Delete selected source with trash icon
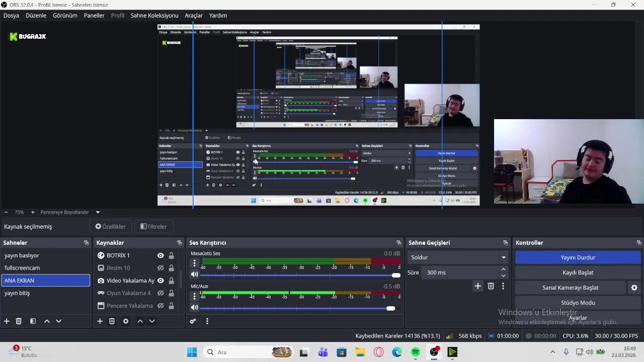644x362 pixels. [x=112, y=321]
